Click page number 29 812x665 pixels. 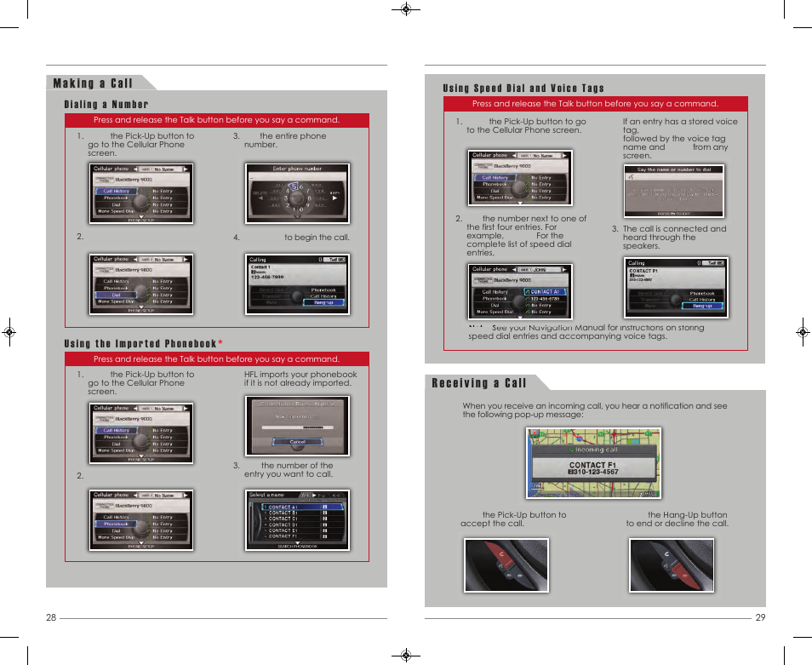tap(760, 617)
